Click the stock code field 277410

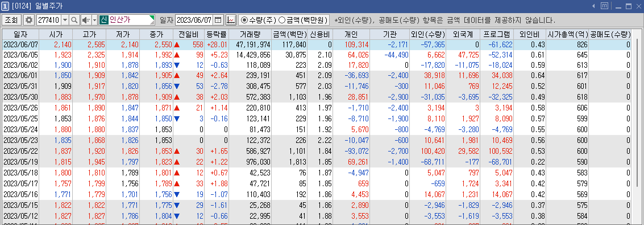(48, 20)
